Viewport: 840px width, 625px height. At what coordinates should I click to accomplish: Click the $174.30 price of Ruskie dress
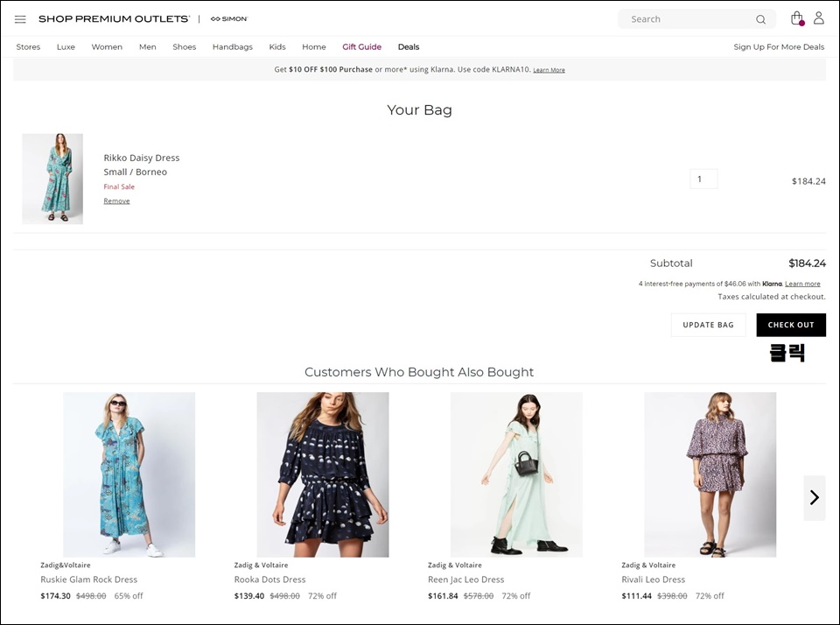click(x=56, y=596)
